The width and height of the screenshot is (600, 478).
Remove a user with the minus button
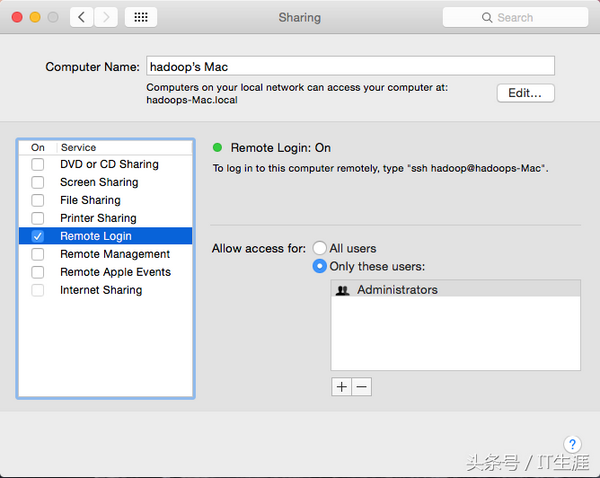362,387
